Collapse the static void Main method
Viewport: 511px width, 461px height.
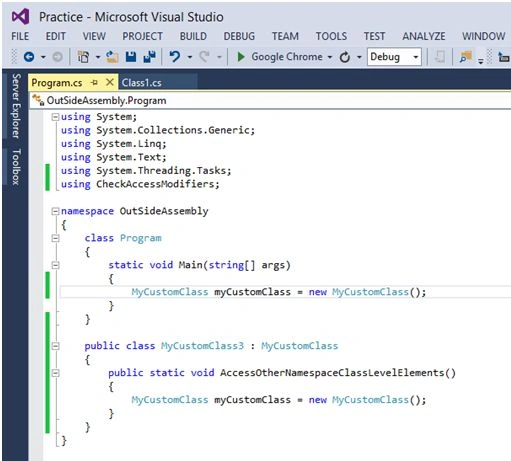point(55,265)
